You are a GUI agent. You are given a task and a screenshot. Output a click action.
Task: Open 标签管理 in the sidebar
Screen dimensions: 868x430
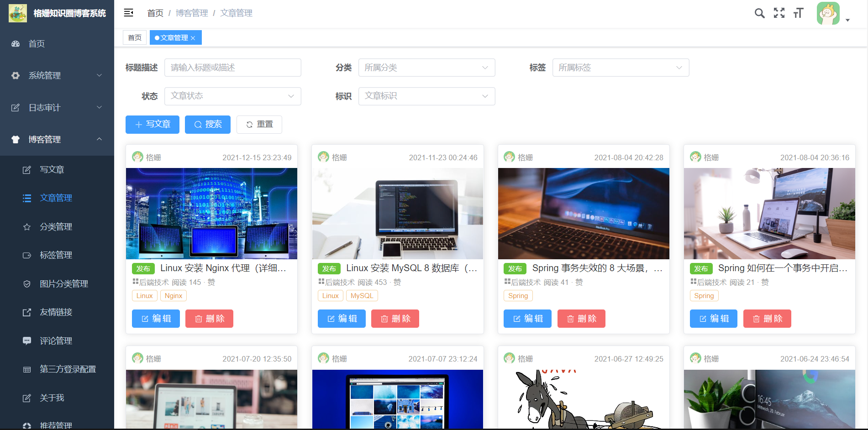57,255
